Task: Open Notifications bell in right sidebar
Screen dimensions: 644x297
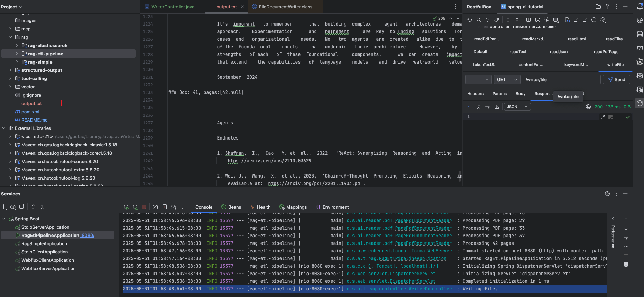Action: (x=640, y=7)
